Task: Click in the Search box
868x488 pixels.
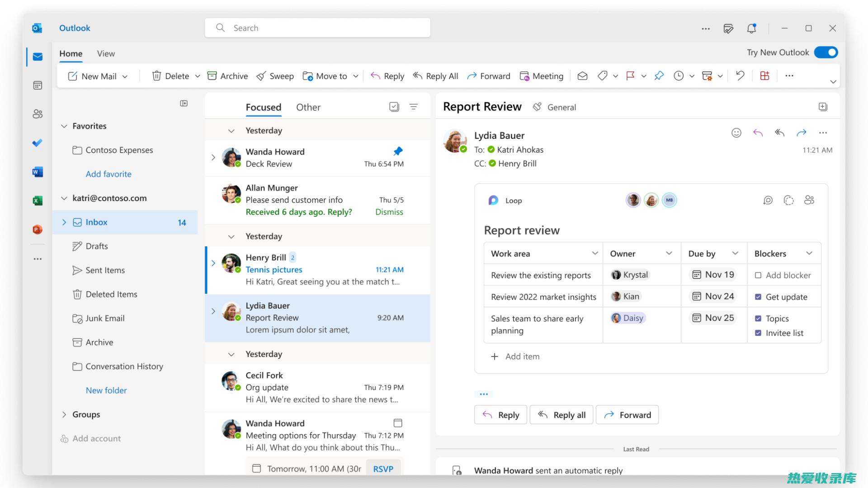Action: 317,28
